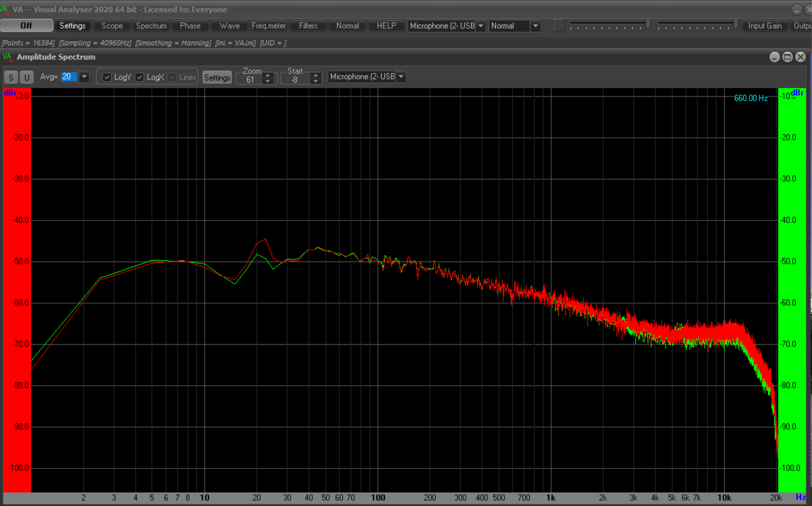Screen dimensions: 812x506
Task: Decrease Start with the down arrow
Action: (x=315, y=81)
